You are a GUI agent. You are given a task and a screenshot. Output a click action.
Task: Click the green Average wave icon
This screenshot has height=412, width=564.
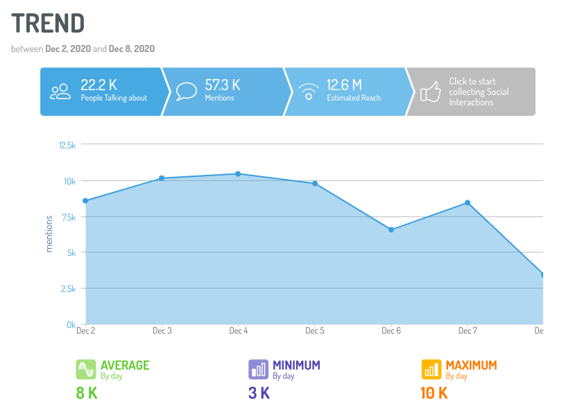(86, 369)
